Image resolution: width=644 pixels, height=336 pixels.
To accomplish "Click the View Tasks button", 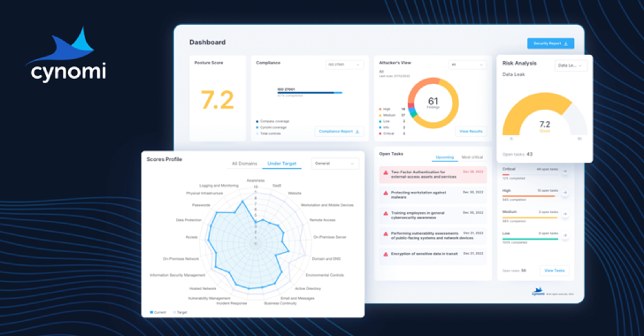I will [554, 270].
